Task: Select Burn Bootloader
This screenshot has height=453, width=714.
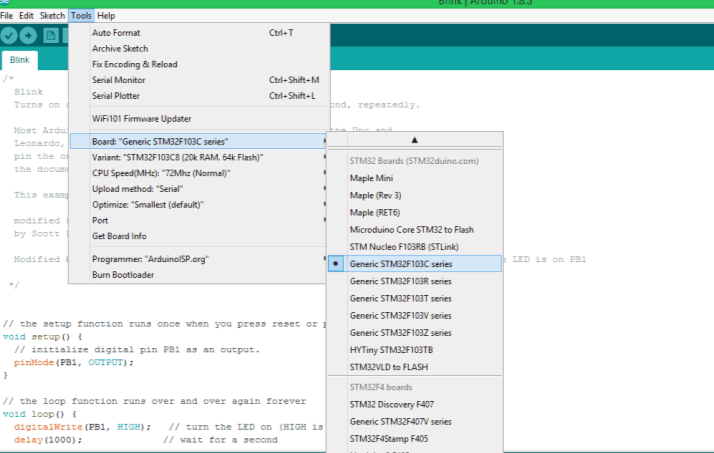Action: tap(199, 275)
